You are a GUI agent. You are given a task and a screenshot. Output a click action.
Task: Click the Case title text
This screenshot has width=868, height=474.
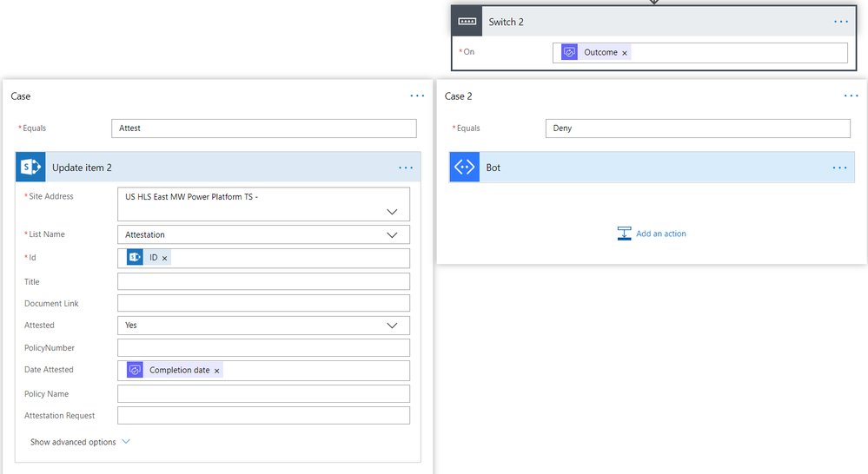(21, 96)
